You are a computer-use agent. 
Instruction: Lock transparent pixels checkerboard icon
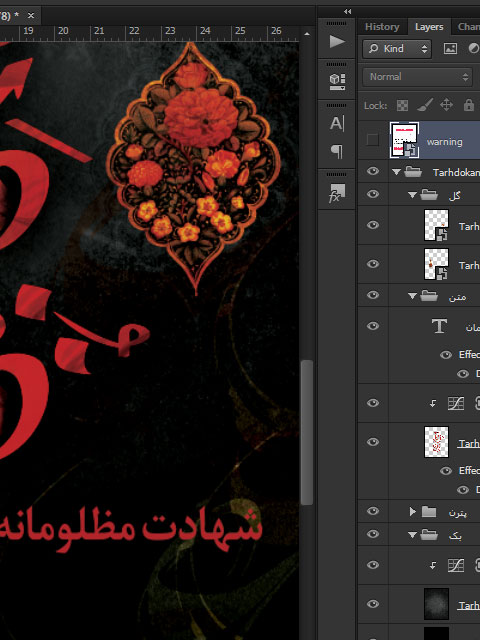(402, 106)
